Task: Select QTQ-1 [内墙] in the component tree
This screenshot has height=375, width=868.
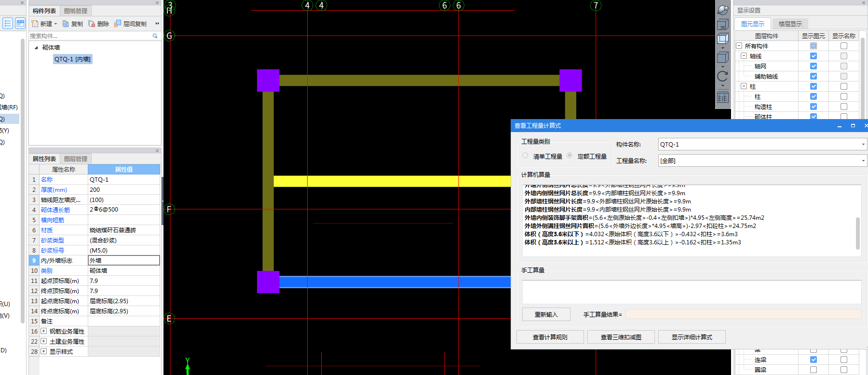Action: pyautogui.click(x=72, y=59)
